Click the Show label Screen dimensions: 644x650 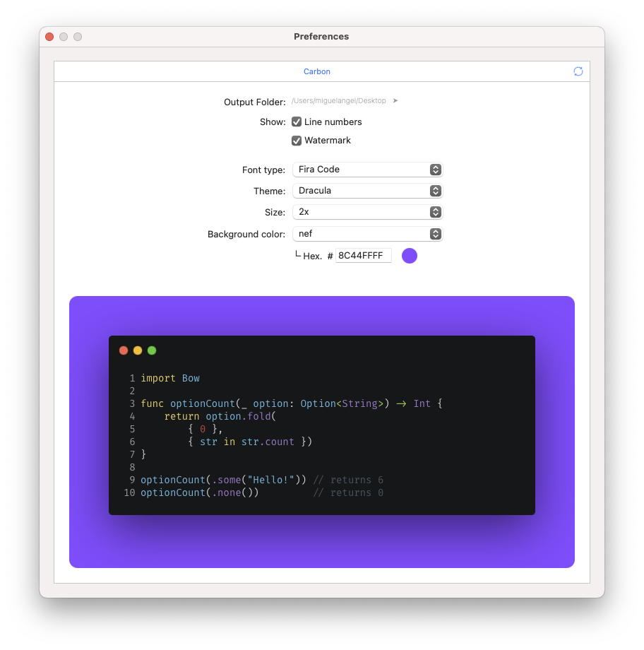pos(273,122)
